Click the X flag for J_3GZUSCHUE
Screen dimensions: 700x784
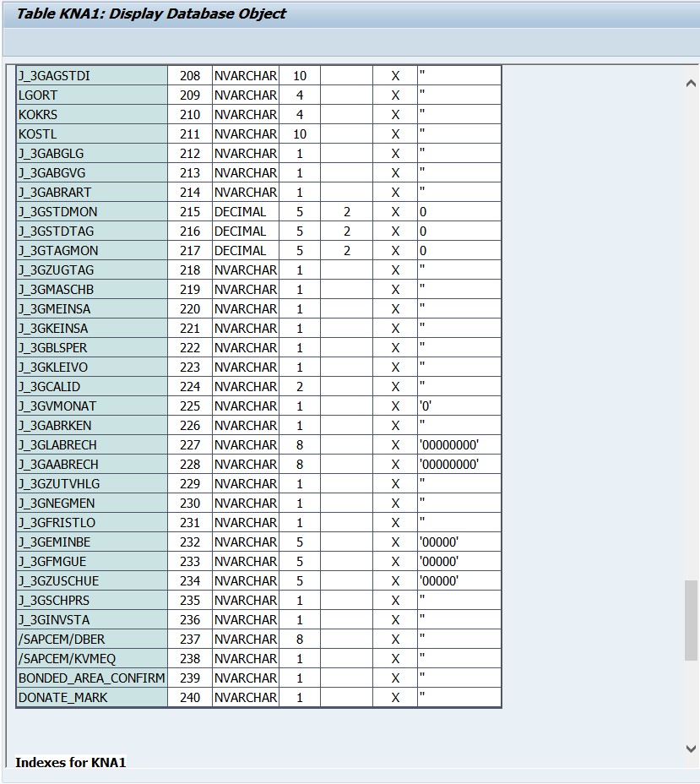coord(395,581)
